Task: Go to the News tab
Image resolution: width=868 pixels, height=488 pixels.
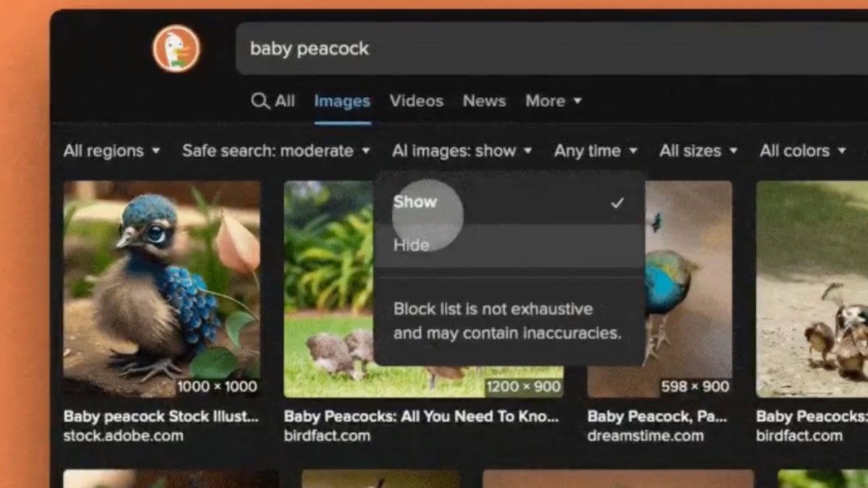Action: (485, 101)
